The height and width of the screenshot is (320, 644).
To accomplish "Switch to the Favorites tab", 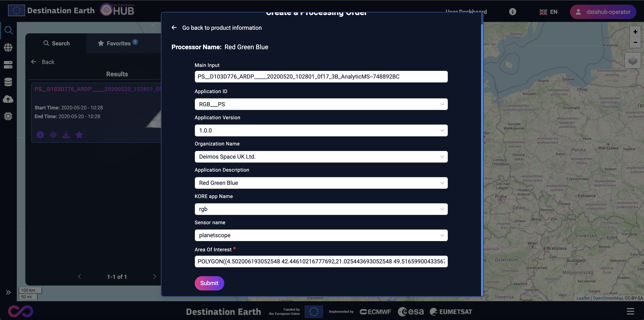I will (x=118, y=43).
